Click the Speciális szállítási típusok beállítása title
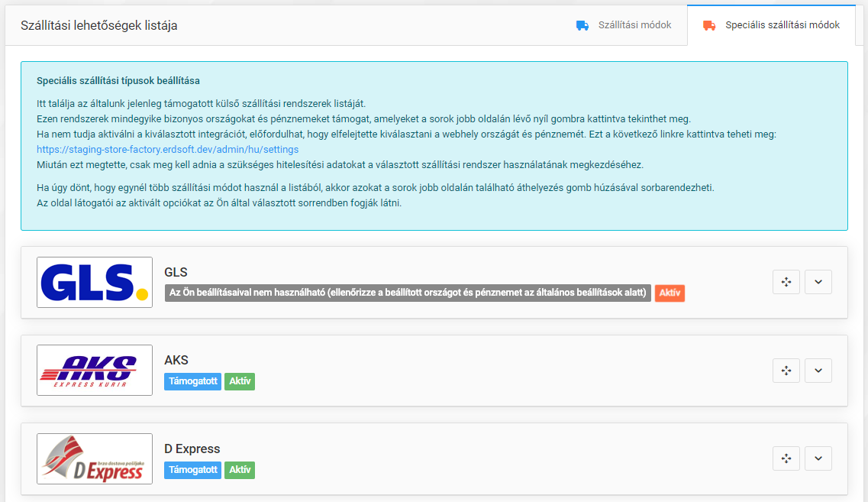Screen dimensions: 868x502 118,81
